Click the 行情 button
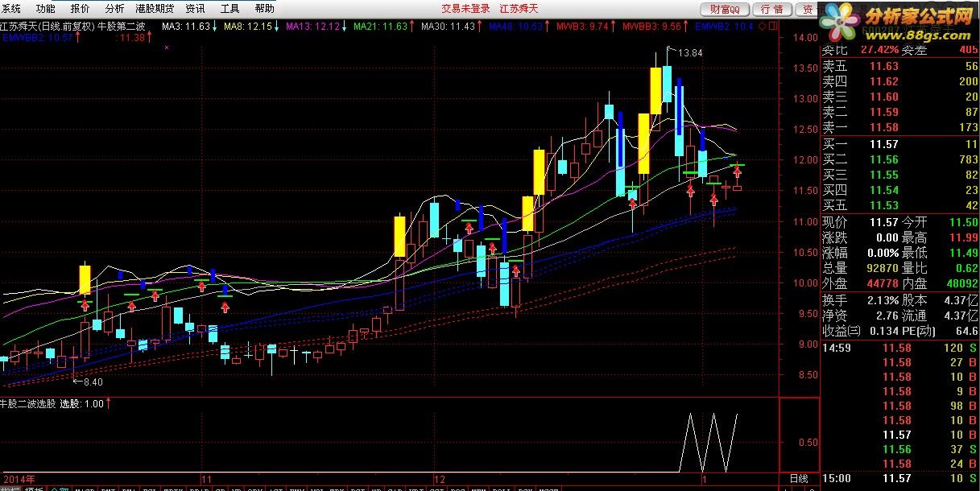980x491 pixels. [771, 9]
